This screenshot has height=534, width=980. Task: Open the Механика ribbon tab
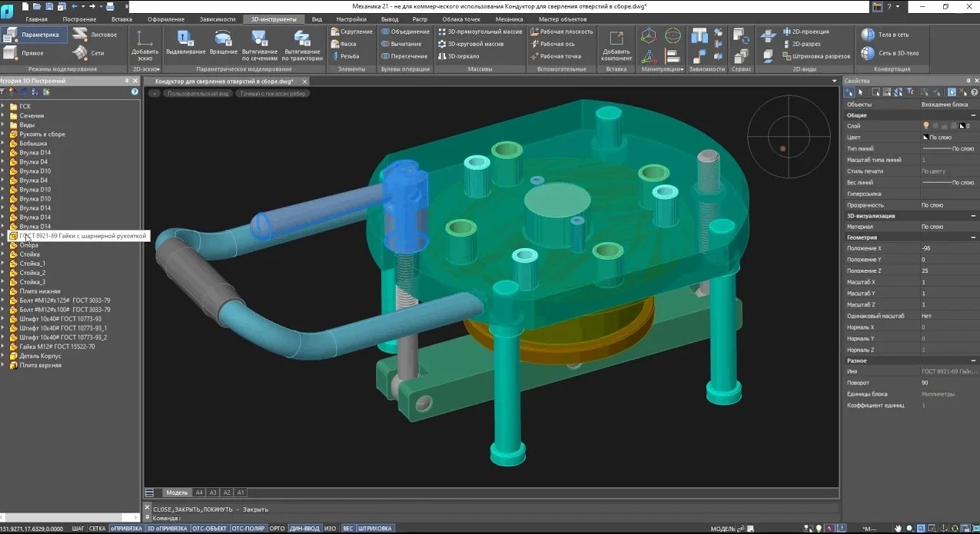509,18
